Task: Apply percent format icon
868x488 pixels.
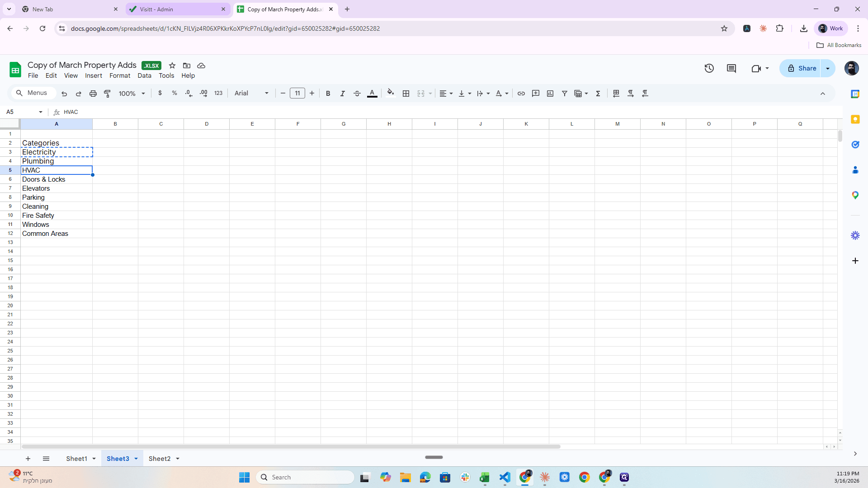Action: (175, 93)
